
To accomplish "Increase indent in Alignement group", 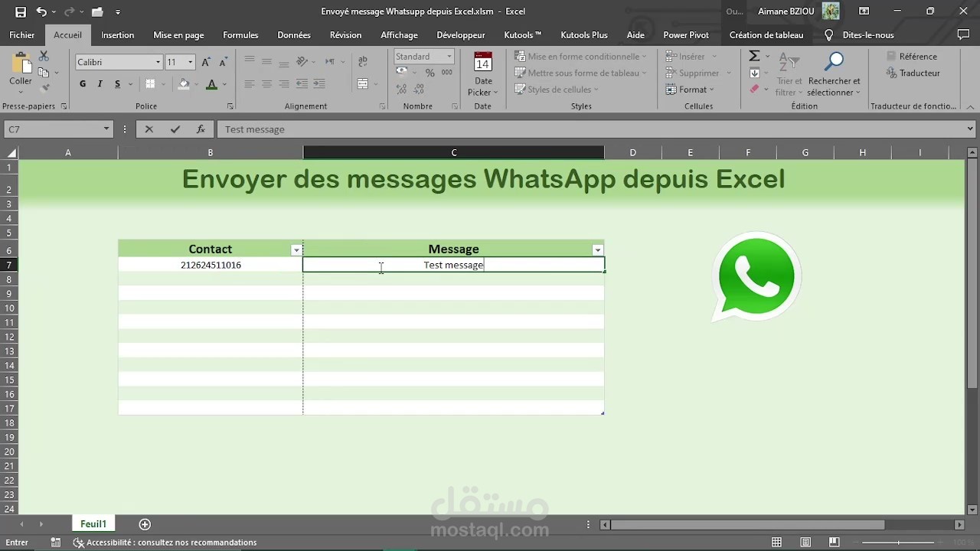I will point(318,84).
